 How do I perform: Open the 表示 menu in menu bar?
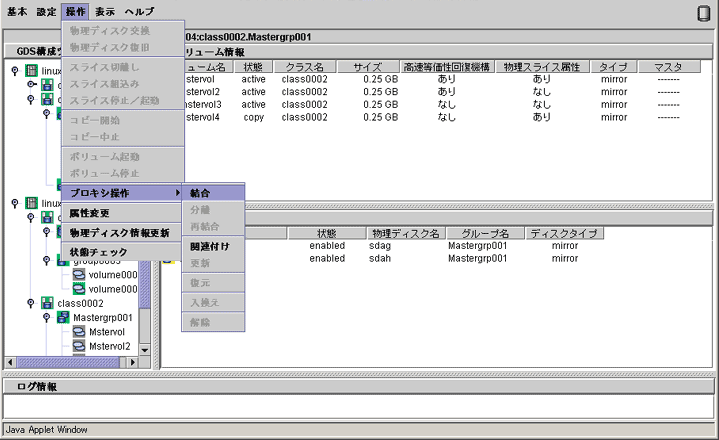(105, 12)
